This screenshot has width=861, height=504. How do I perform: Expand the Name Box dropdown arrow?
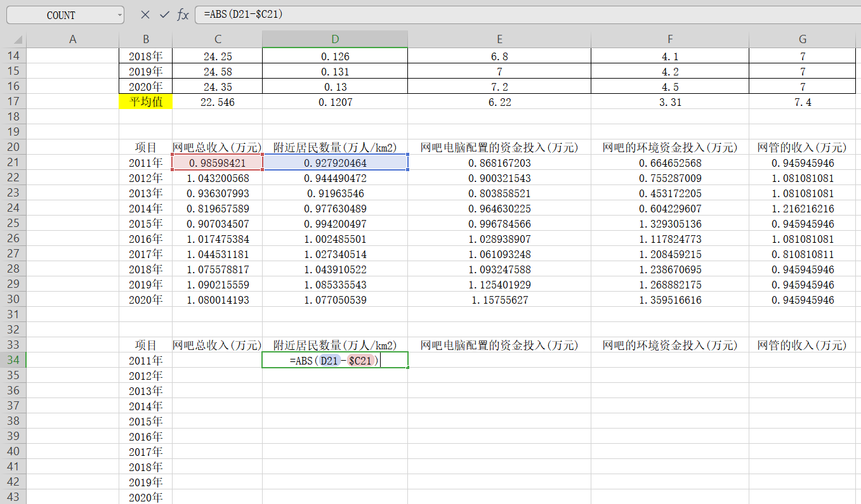click(120, 15)
